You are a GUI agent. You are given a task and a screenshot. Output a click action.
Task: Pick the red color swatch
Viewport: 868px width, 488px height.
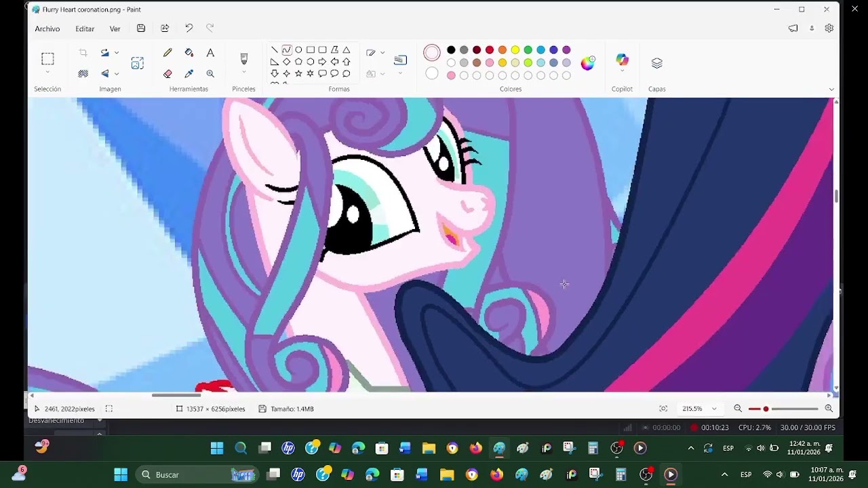pos(490,49)
